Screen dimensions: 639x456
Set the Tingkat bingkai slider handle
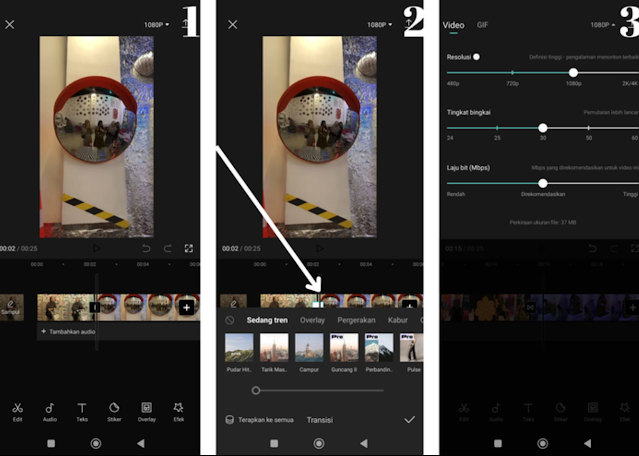pyautogui.click(x=542, y=128)
